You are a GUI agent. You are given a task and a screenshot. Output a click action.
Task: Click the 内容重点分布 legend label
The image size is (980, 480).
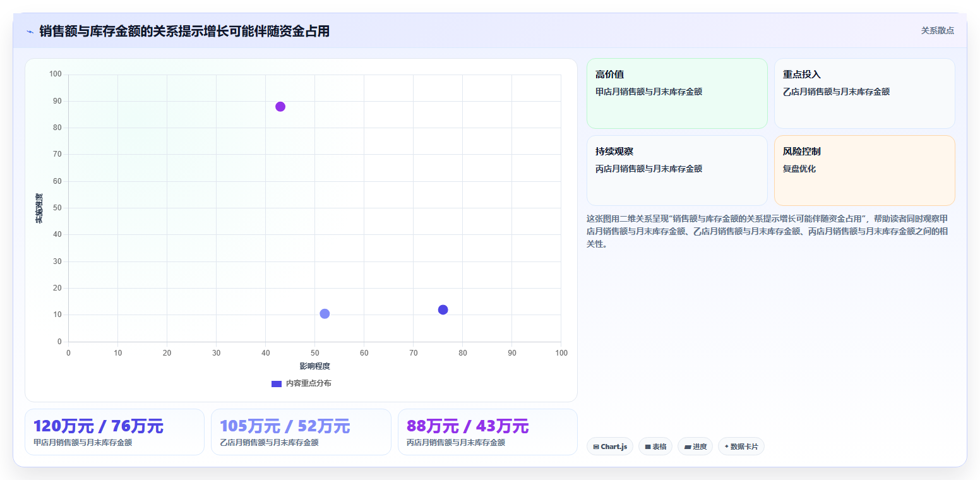coord(308,383)
